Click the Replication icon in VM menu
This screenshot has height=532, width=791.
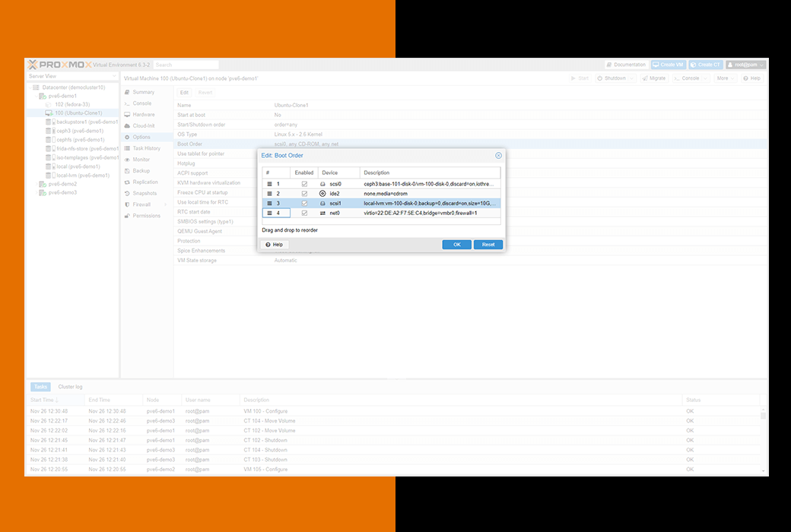click(127, 182)
